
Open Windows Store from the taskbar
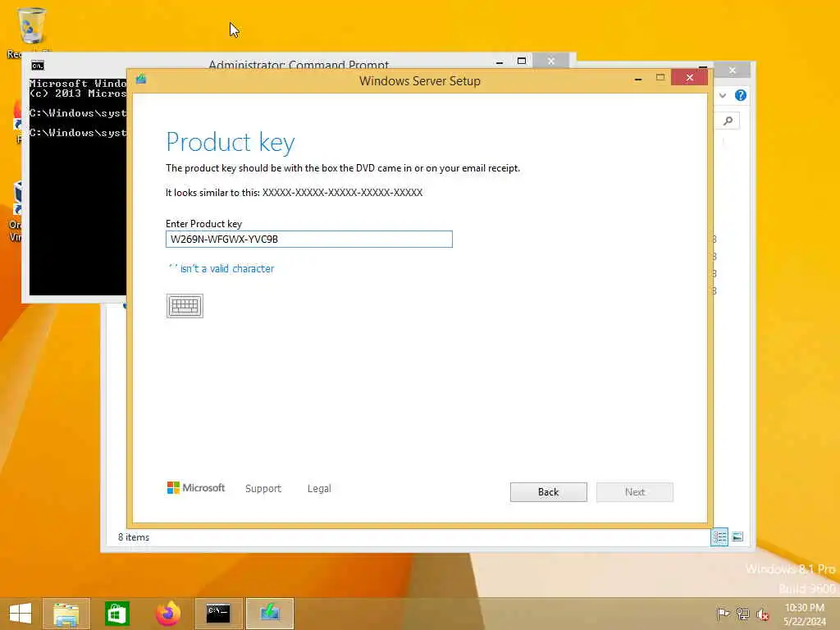pyautogui.click(x=116, y=614)
